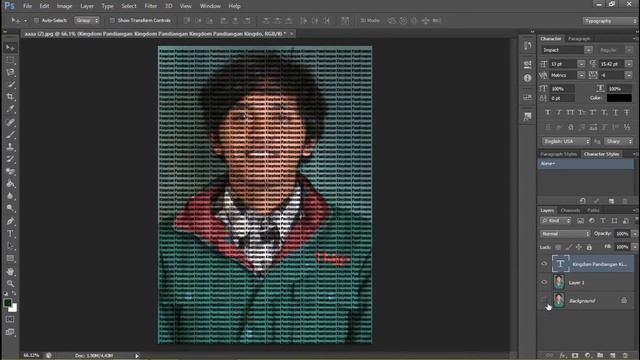Select the Healing Brush tool

point(10,122)
